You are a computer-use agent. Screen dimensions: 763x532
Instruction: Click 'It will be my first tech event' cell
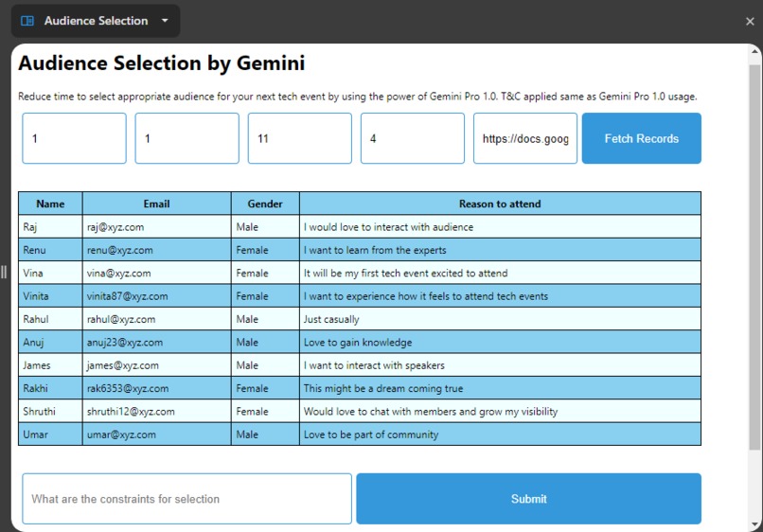tap(500, 273)
